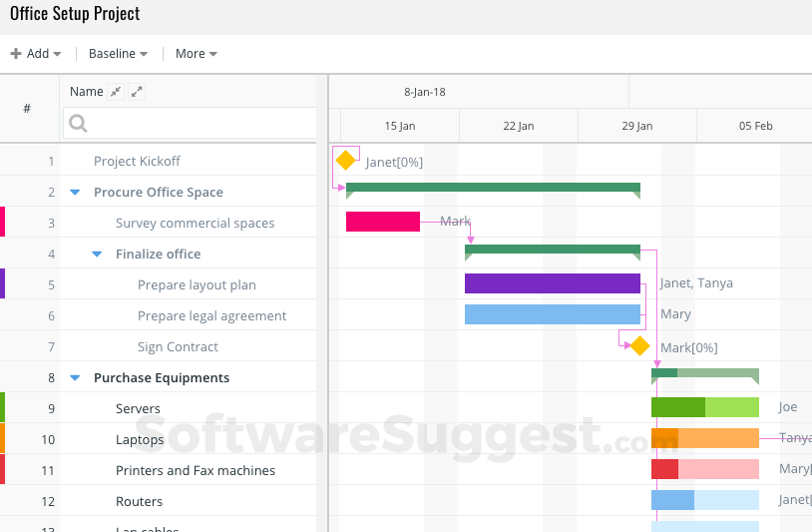The height and width of the screenshot is (532, 812).
Task: Collapse the Purchase Equipments group
Action: point(75,377)
